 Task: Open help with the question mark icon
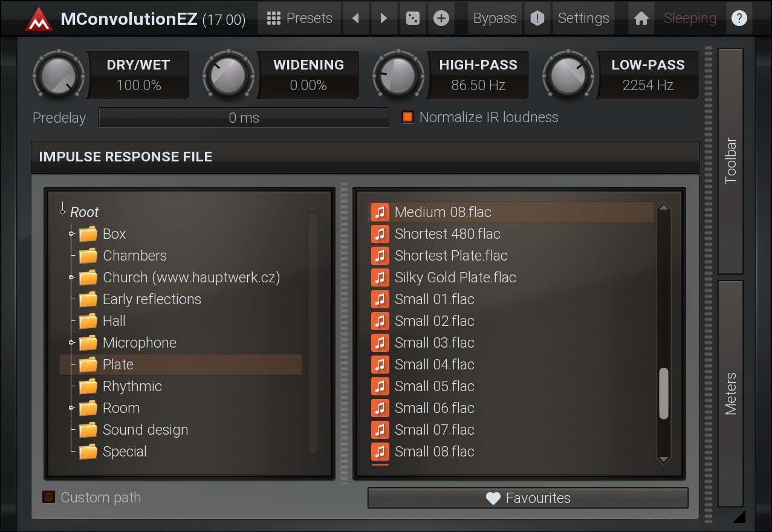click(x=739, y=19)
